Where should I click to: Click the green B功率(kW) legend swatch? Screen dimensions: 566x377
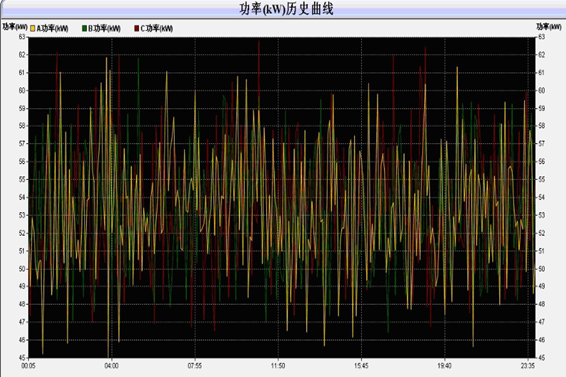[84, 28]
